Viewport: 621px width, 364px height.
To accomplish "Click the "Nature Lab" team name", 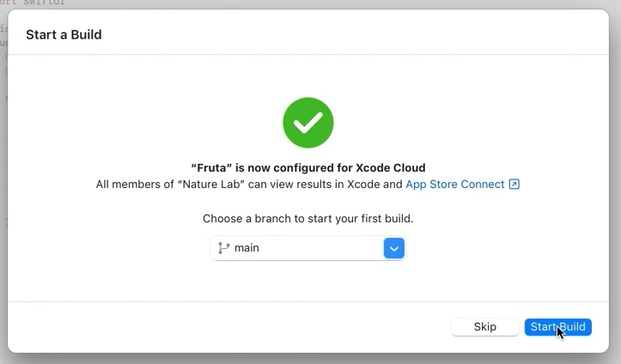I will click(211, 185).
